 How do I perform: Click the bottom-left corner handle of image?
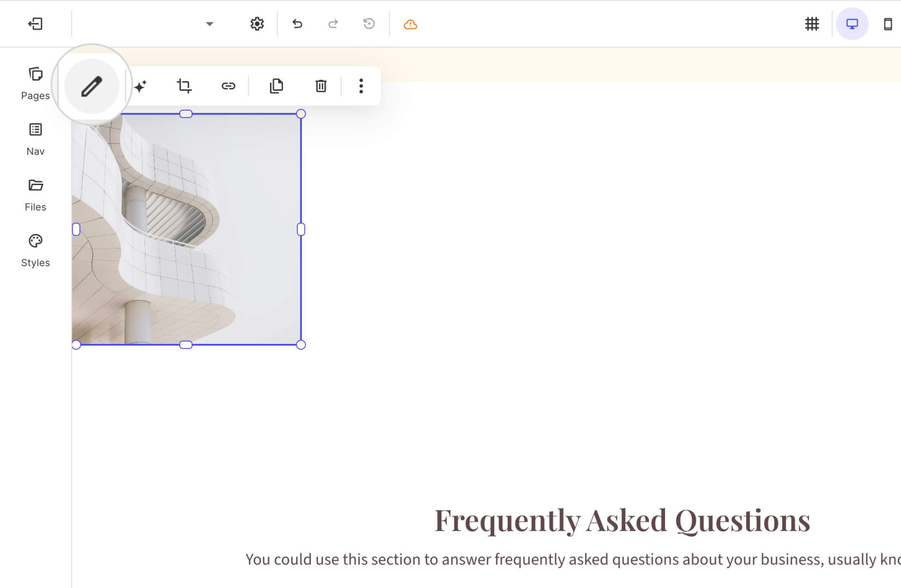click(76, 345)
